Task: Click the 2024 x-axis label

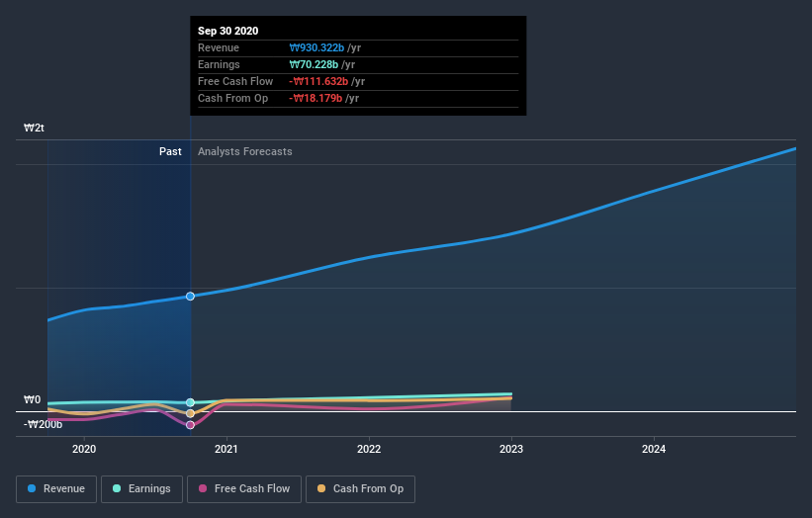Action: click(654, 449)
